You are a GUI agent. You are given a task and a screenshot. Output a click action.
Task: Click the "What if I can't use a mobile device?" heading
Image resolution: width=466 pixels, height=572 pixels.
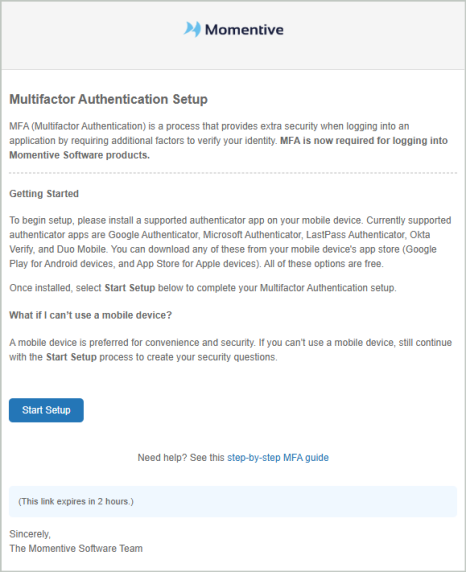point(90,315)
